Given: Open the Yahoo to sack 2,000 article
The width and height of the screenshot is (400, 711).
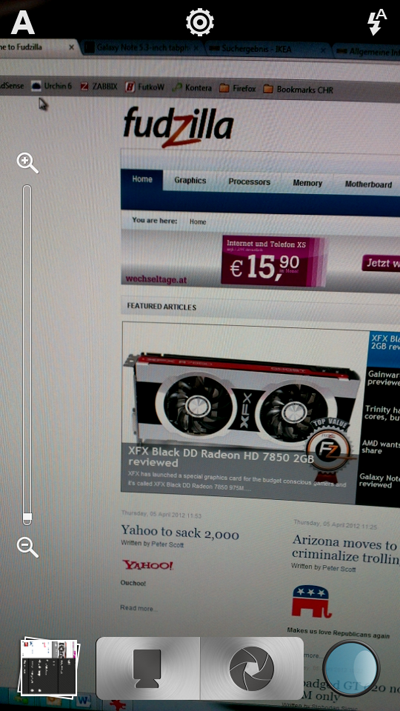Looking at the screenshot, I should 180,533.
